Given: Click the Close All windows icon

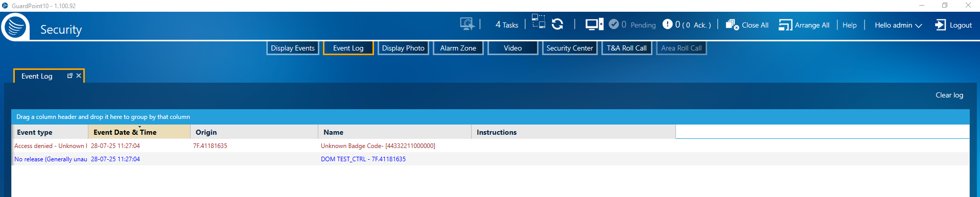Looking at the screenshot, I should click(732, 24).
